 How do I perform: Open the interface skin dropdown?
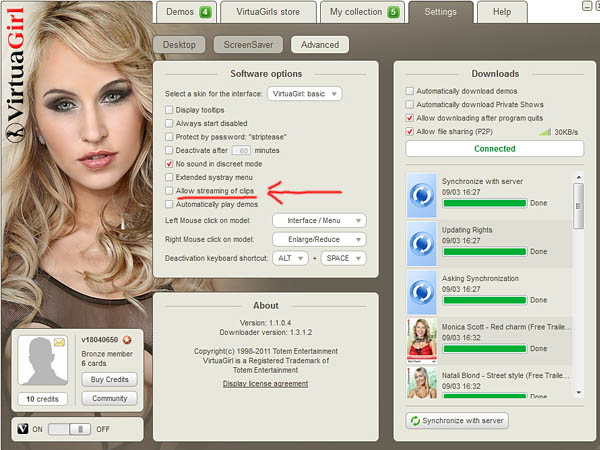[x=304, y=93]
